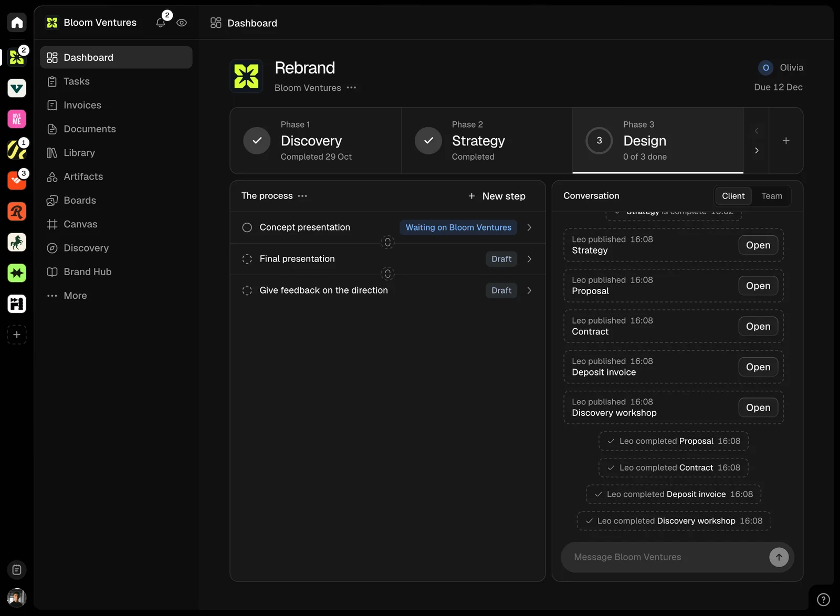840x616 pixels.
Task: Open the home workspace icon
Action: pyautogui.click(x=17, y=23)
